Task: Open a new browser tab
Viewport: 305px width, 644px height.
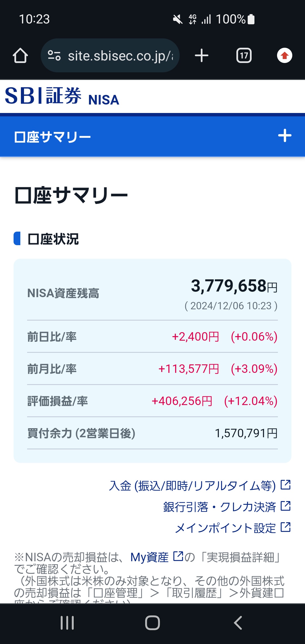Action: tap(202, 56)
